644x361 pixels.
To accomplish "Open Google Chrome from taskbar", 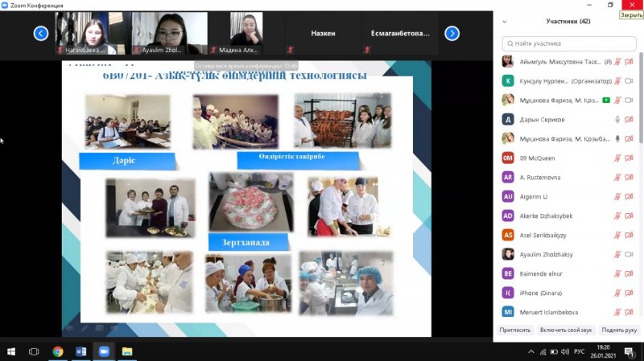I will tap(57, 351).
